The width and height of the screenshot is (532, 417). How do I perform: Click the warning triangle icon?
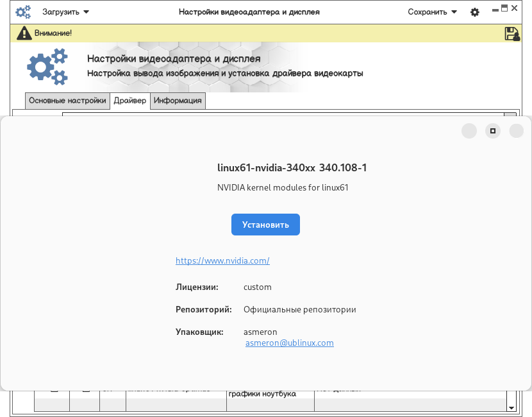[24, 33]
